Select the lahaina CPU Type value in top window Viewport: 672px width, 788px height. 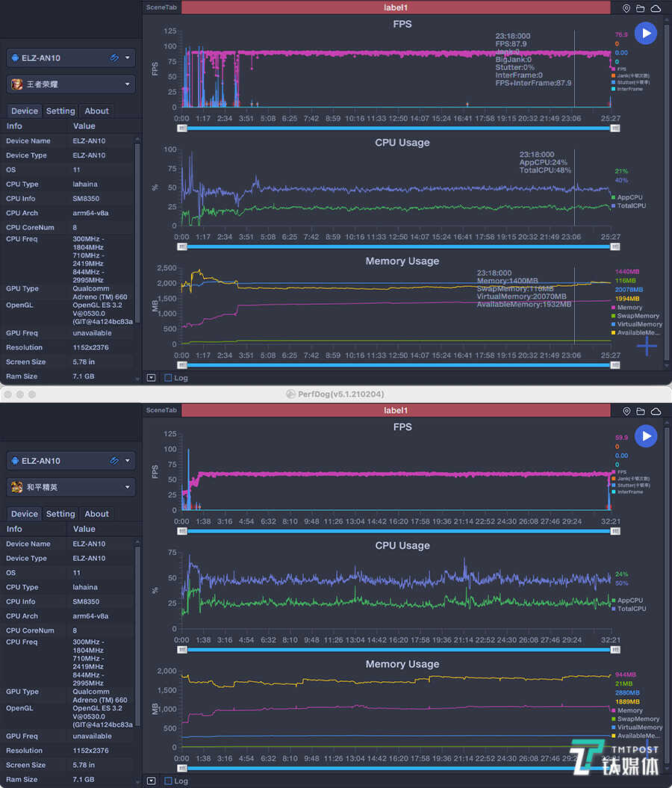pyautogui.click(x=85, y=184)
